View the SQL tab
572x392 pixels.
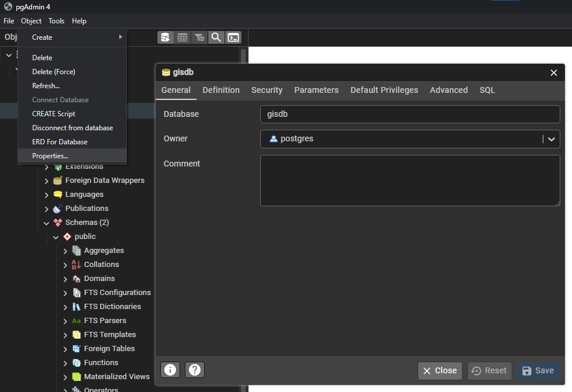487,90
